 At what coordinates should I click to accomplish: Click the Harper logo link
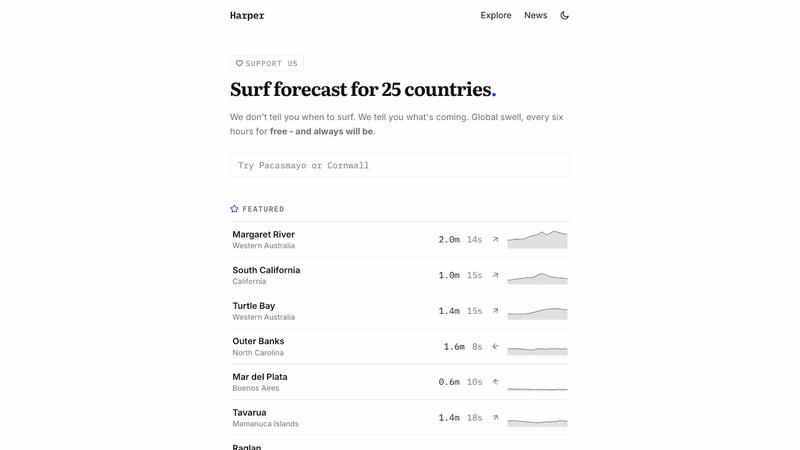pyautogui.click(x=247, y=15)
